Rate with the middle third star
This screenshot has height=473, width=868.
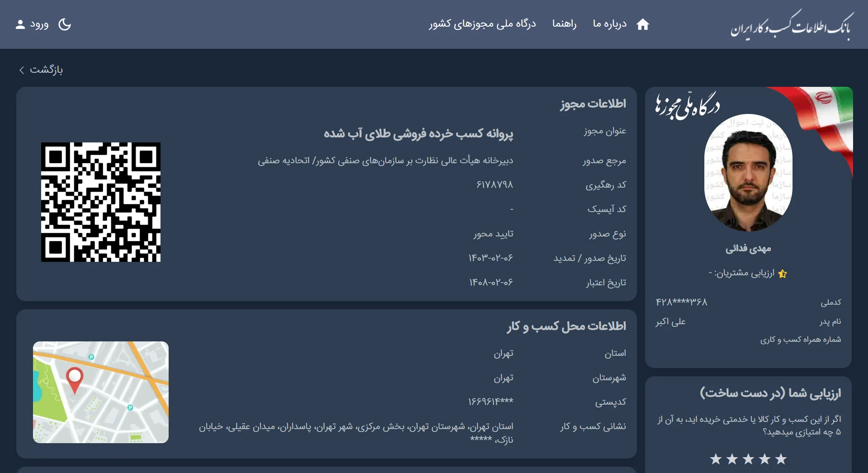(748, 459)
